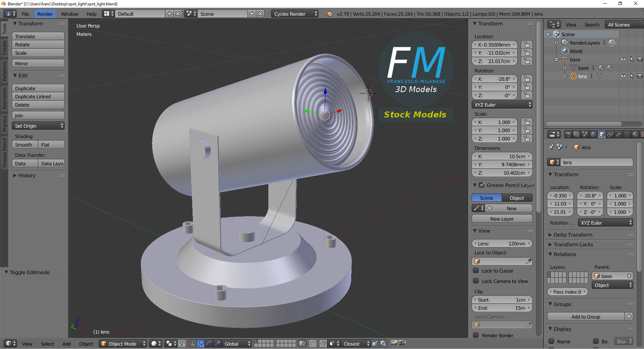Toggle visibility eye for lens in outliner
The height and width of the screenshot is (349, 644).
click(x=623, y=76)
